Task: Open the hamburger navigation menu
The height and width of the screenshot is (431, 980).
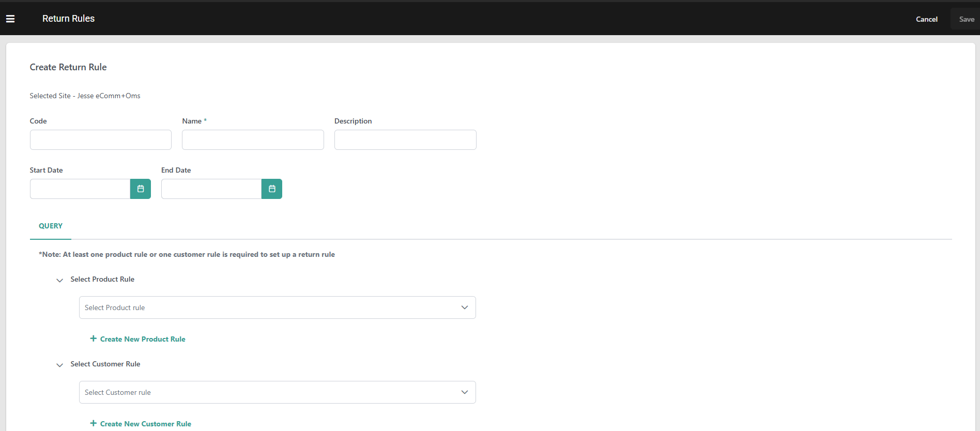Action: coord(10,19)
